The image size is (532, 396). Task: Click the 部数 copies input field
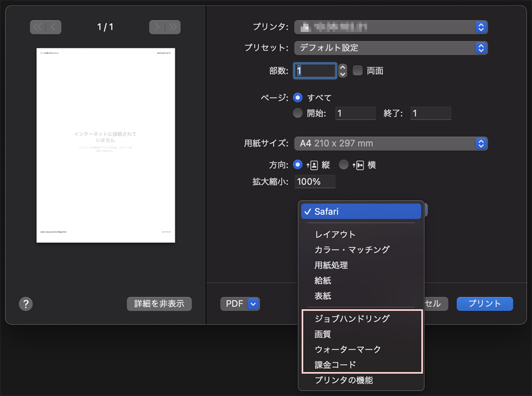(315, 71)
